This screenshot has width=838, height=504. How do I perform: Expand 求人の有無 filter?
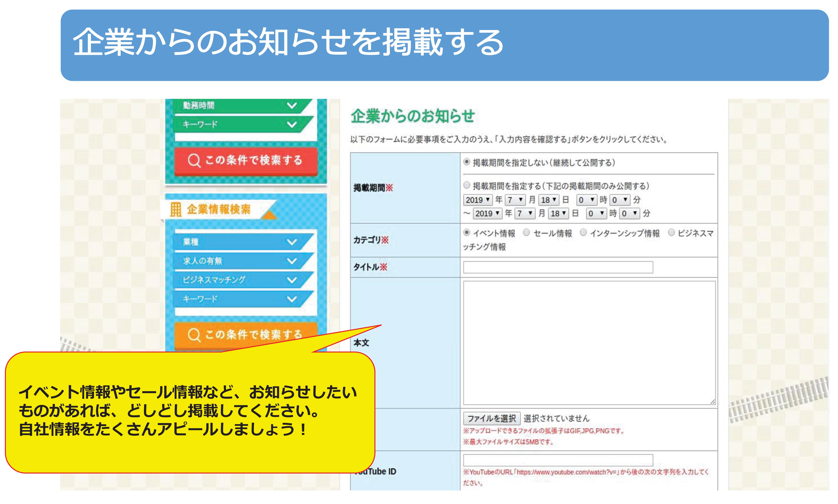point(243,261)
